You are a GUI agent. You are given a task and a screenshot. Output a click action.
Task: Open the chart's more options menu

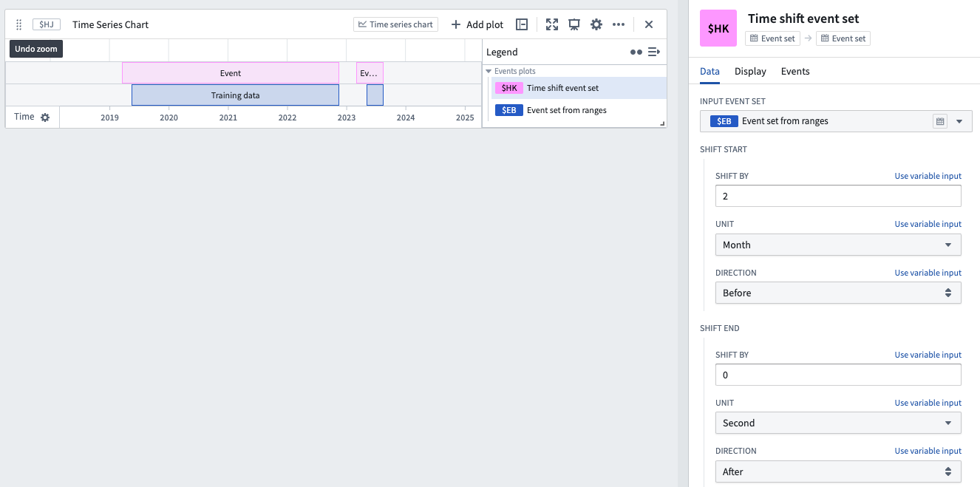pos(619,24)
